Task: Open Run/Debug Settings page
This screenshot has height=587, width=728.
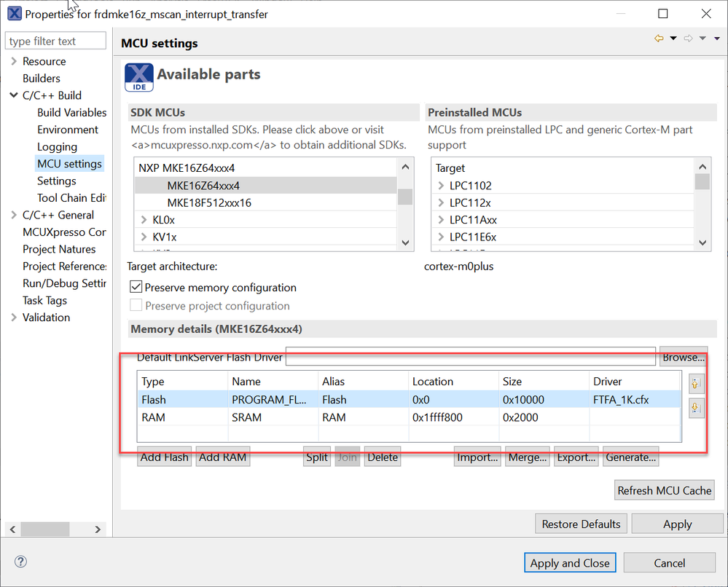Action: [x=65, y=283]
